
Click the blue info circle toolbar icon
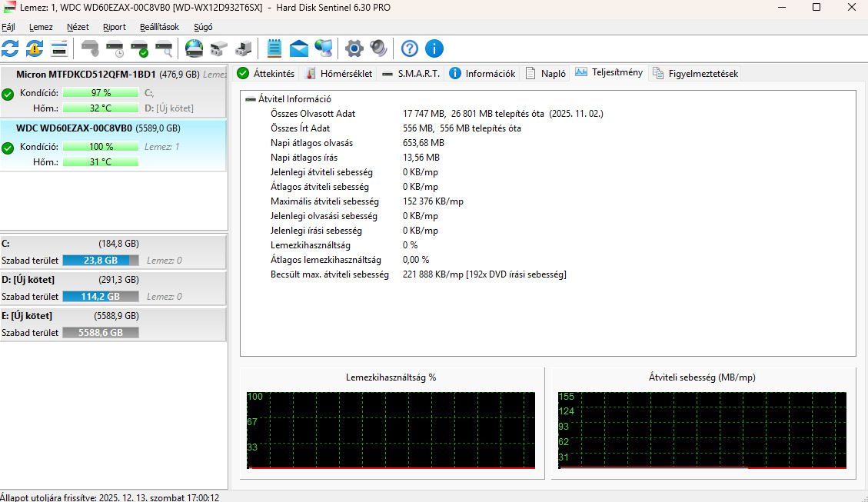coord(434,48)
